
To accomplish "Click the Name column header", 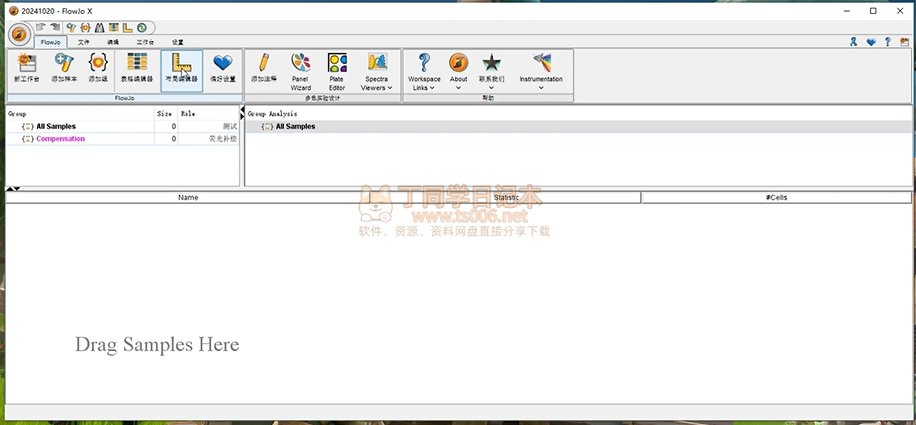I will pos(188,198).
